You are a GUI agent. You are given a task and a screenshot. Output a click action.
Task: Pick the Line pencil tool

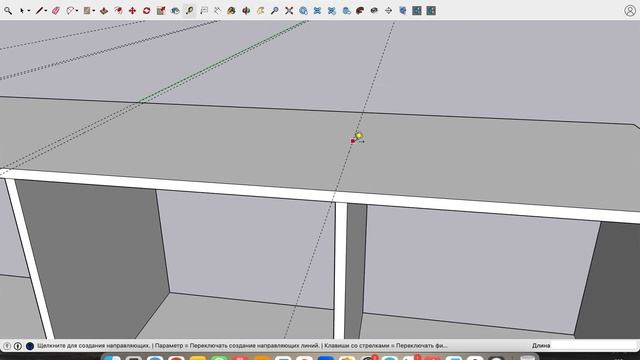39,11
